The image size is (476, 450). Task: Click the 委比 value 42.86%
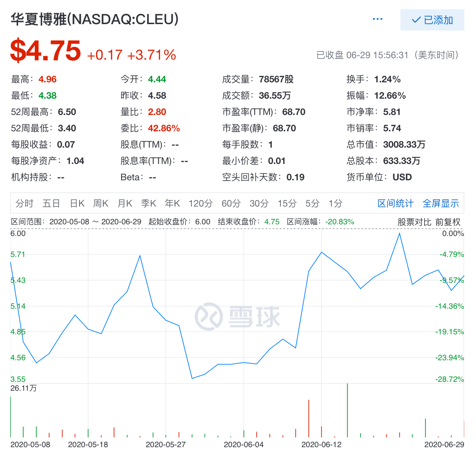click(x=164, y=128)
